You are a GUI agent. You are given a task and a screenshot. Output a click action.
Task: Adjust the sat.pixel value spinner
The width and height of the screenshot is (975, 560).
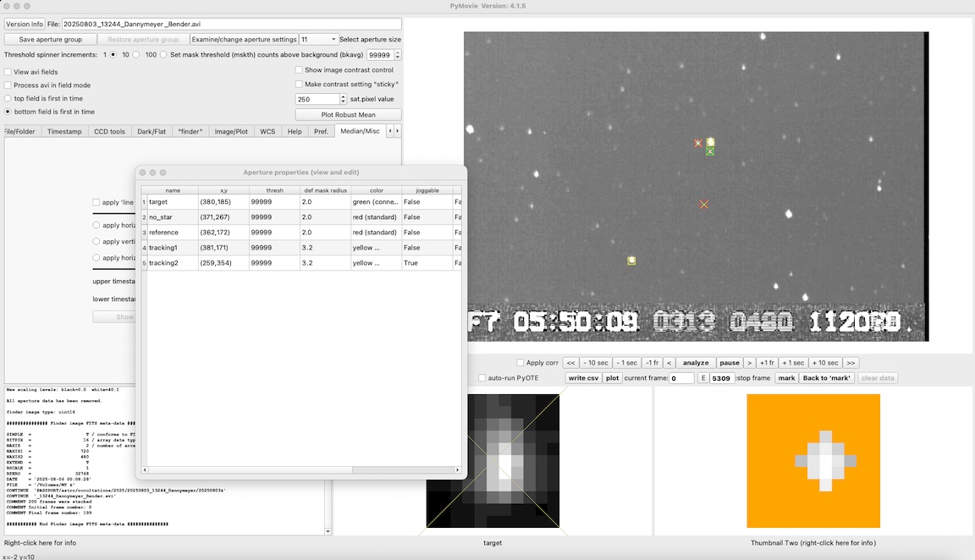[x=343, y=96]
